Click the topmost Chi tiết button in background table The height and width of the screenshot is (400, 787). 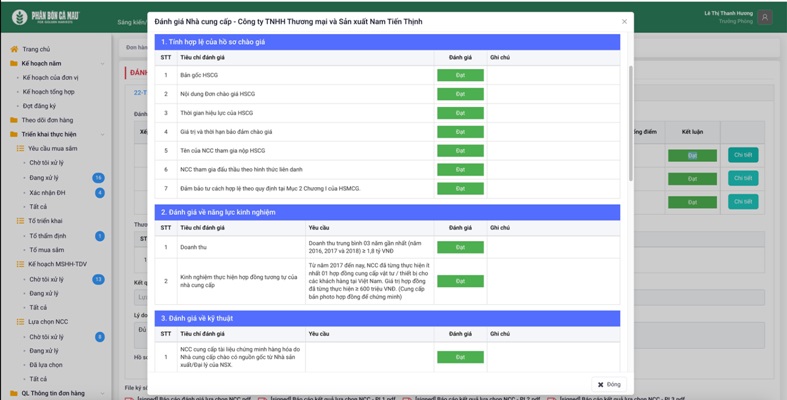coord(743,155)
